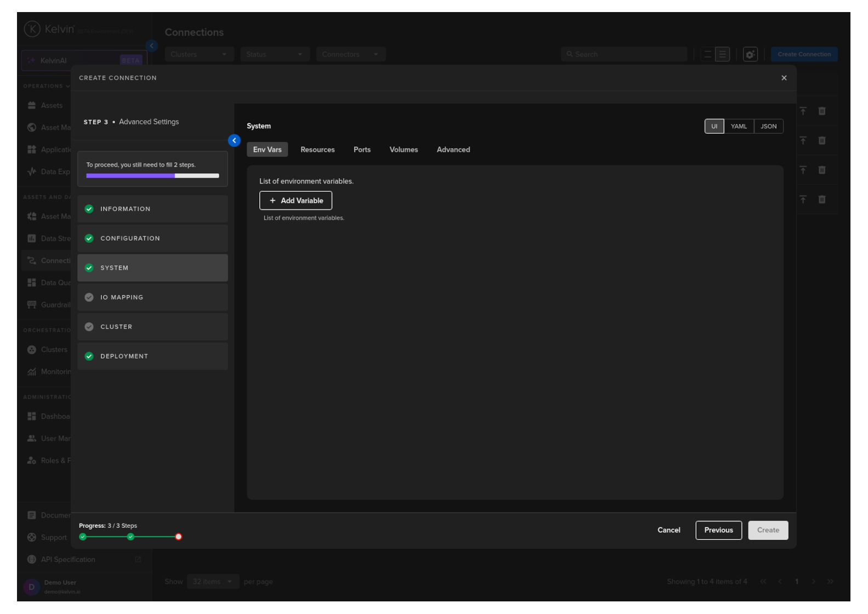Switch editor view to YAML
Image resolution: width=868 pixels, height=614 pixels.
[x=738, y=126]
